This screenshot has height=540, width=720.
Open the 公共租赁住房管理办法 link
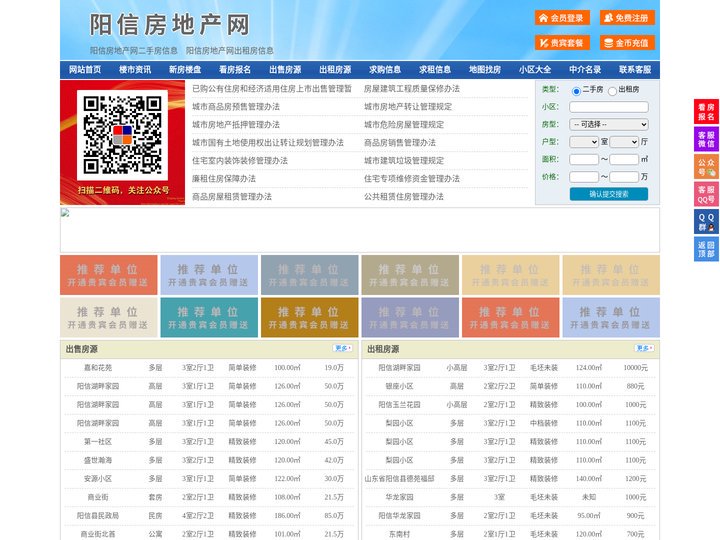(x=404, y=197)
